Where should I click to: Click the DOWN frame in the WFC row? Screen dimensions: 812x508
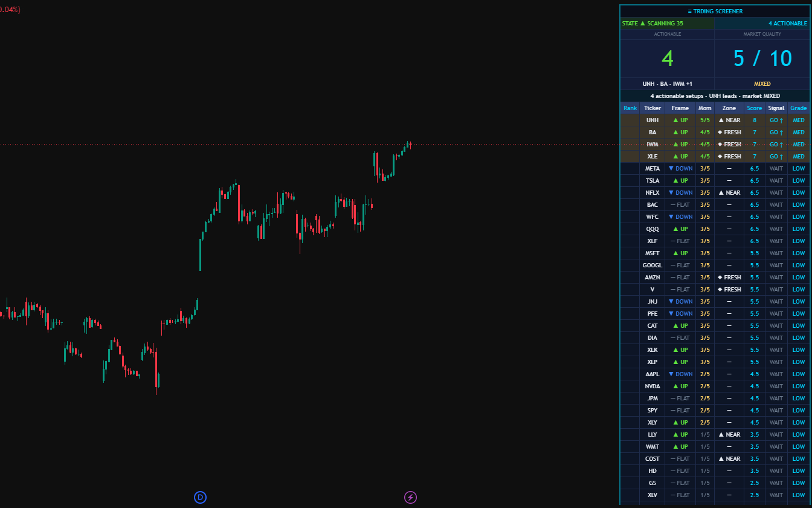click(x=680, y=217)
